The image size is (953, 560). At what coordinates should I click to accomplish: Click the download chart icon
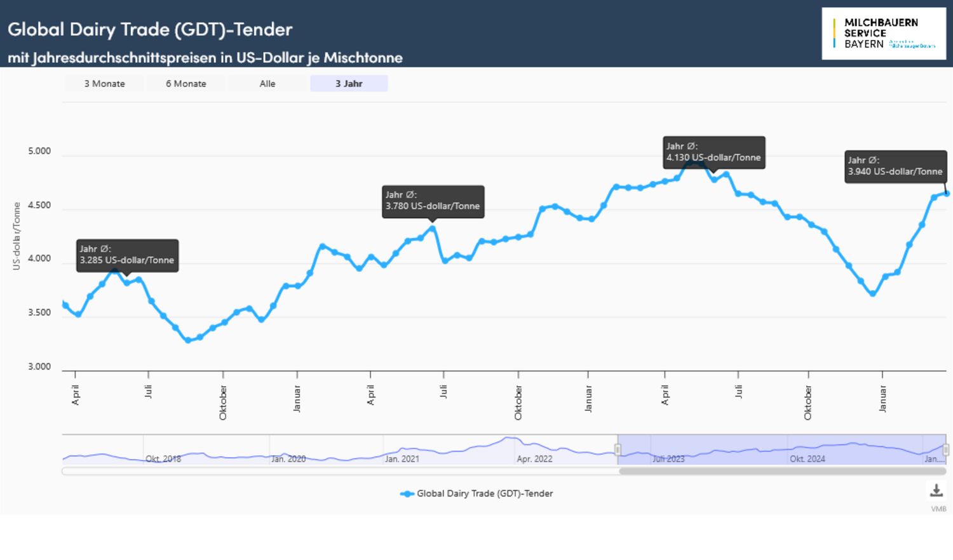click(x=936, y=490)
